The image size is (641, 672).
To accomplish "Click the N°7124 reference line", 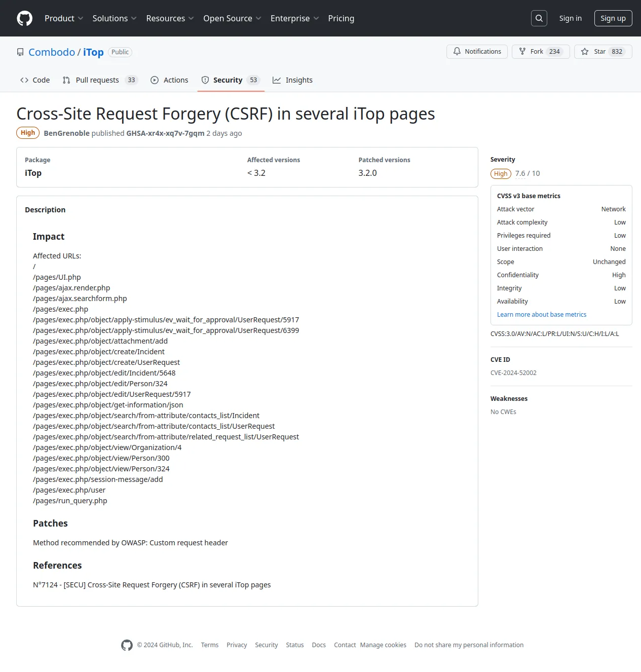I will click(x=152, y=585).
